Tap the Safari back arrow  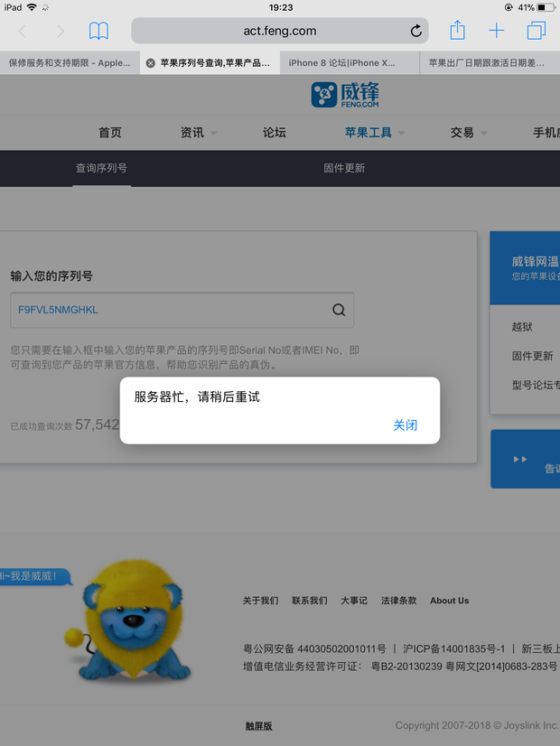pyautogui.click(x=23, y=32)
